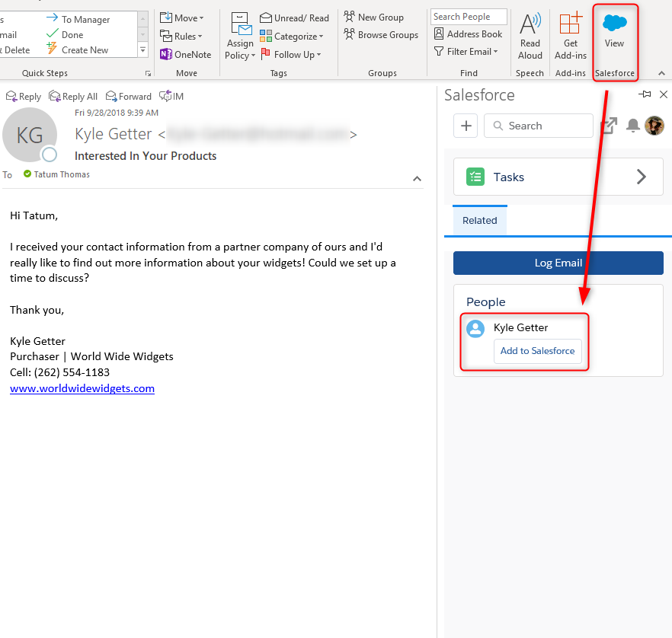The height and width of the screenshot is (638, 672).
Task: Open the Salesforce user profile avatar
Action: coord(654,126)
